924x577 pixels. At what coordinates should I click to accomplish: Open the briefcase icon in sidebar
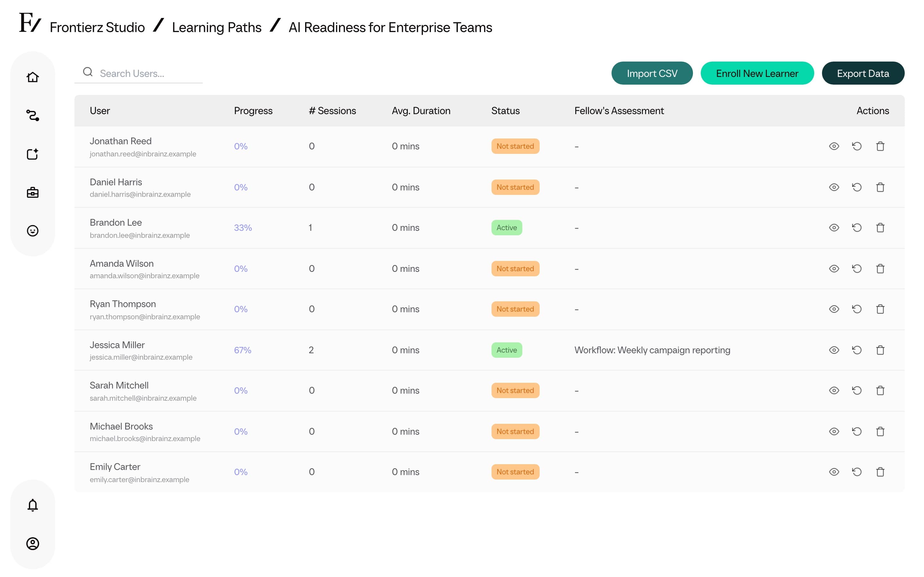point(32,192)
